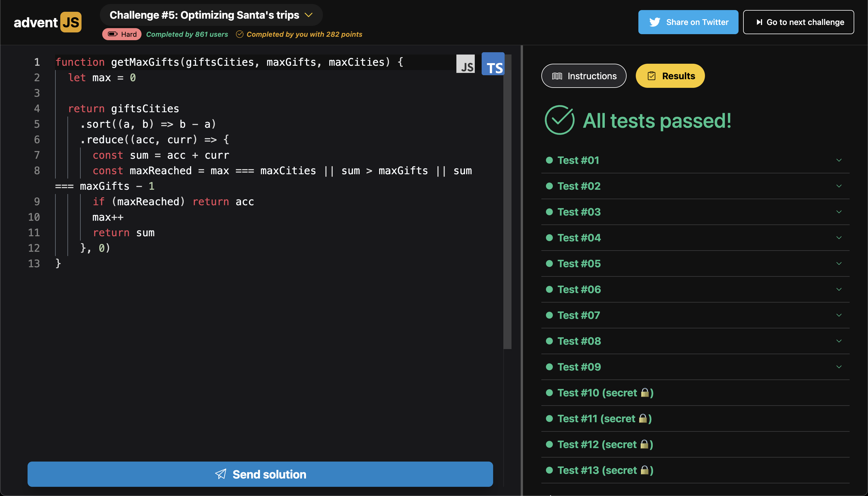Click the lock icon on Test #13
868x496 pixels.
[x=644, y=470]
